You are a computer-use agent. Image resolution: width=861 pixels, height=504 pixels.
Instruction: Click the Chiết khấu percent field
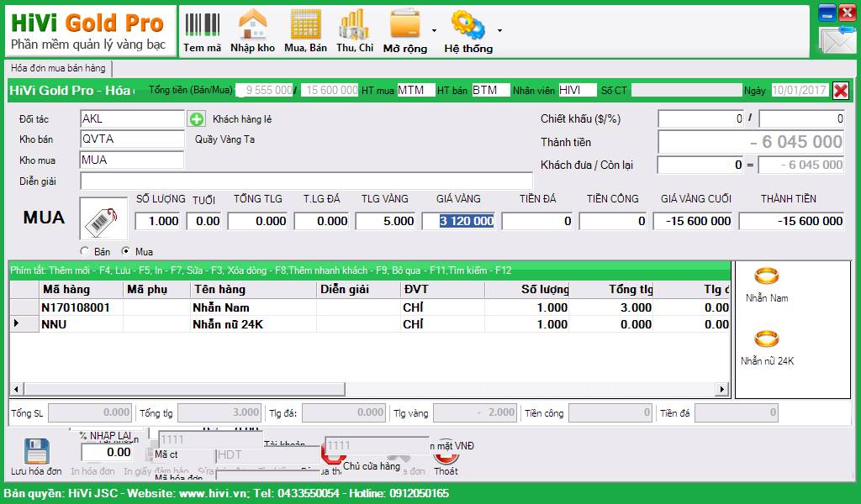[801, 119]
